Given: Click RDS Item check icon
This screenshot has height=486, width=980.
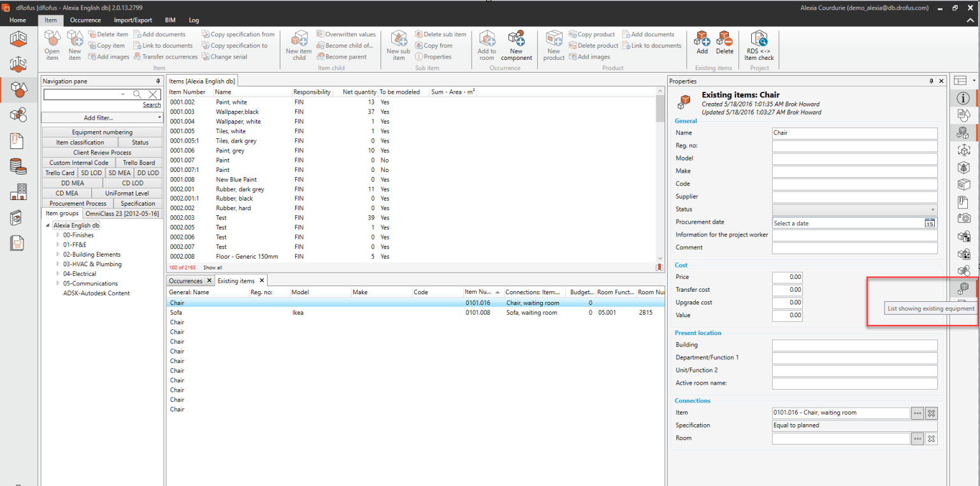Looking at the screenshot, I should [759, 43].
